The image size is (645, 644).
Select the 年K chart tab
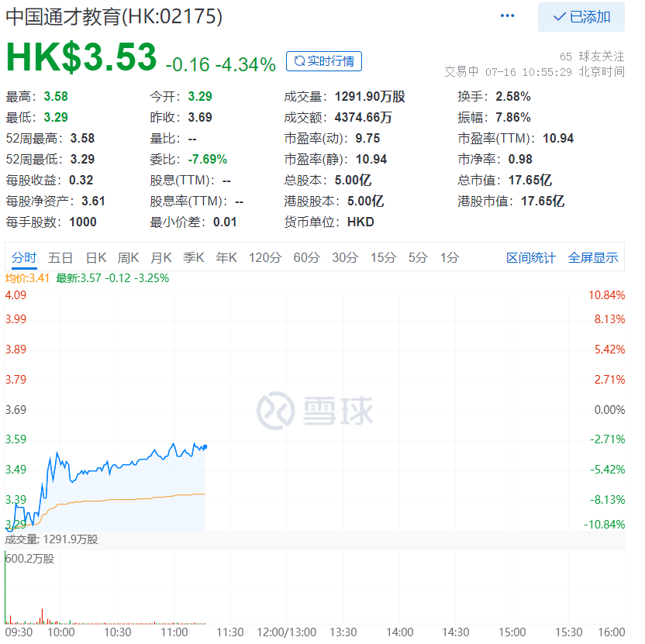[226, 258]
